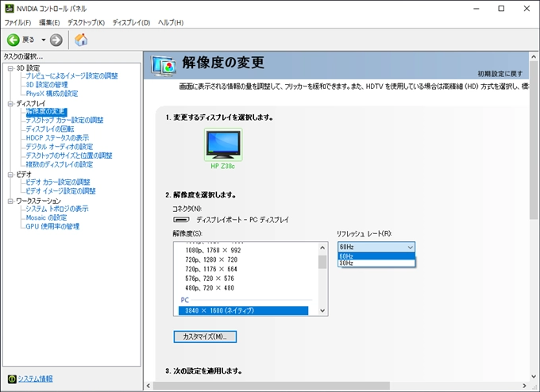Open PhysX 構成の設定 task
540x392 pixels.
pos(52,94)
